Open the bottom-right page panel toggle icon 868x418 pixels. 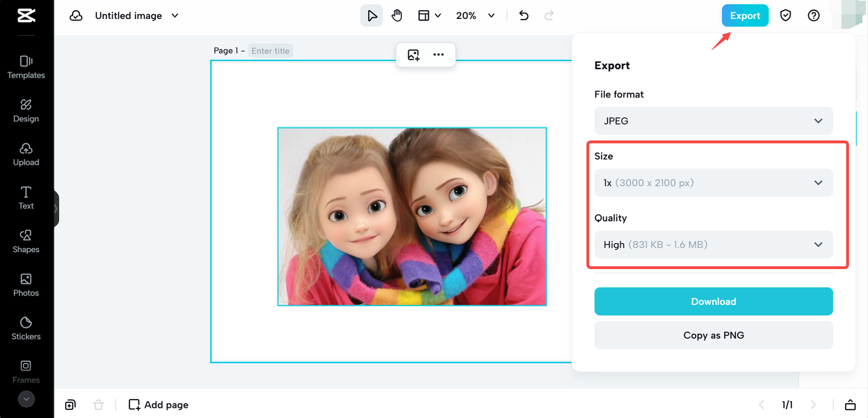tap(850, 404)
